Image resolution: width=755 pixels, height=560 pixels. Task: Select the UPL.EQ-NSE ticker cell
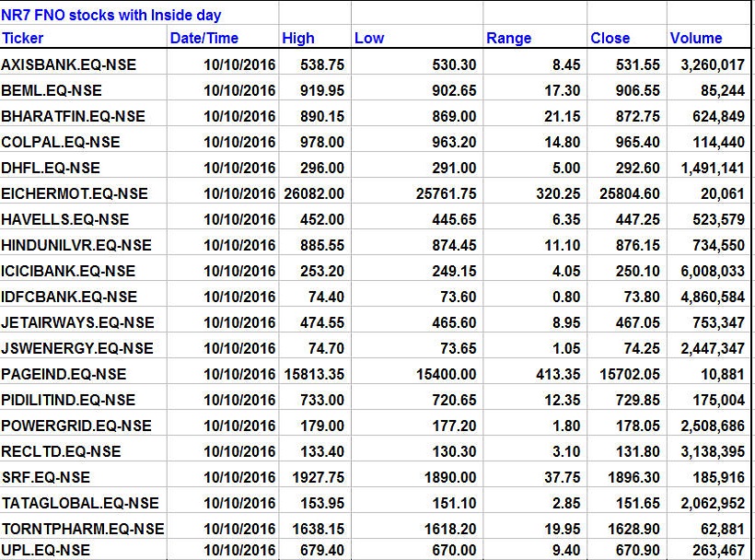pyautogui.click(x=46, y=550)
